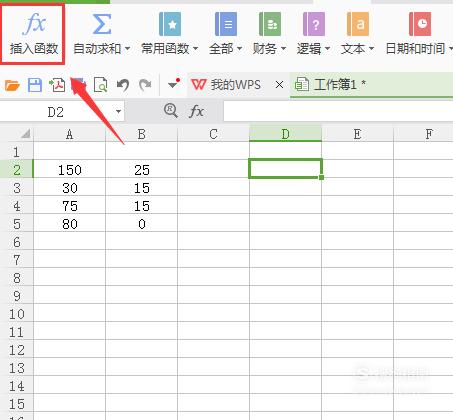Select column B header
The image size is (453, 420).
pyautogui.click(x=141, y=134)
